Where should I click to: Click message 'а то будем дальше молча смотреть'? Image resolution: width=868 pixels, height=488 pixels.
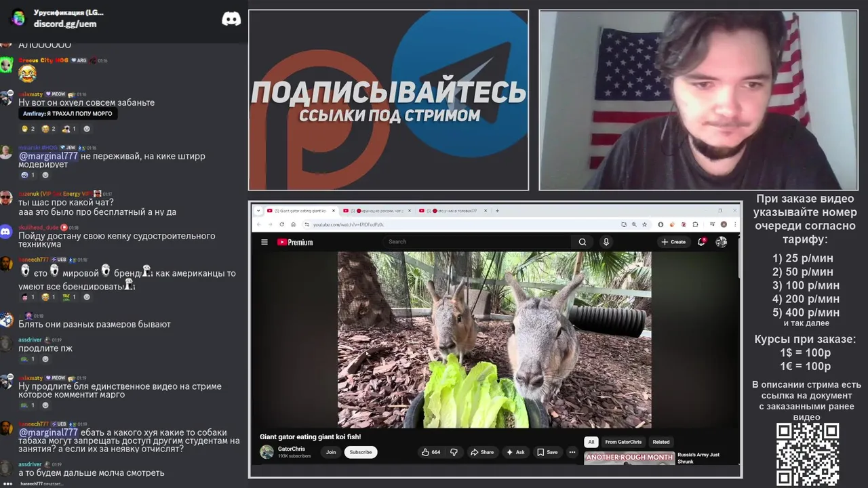click(91, 472)
